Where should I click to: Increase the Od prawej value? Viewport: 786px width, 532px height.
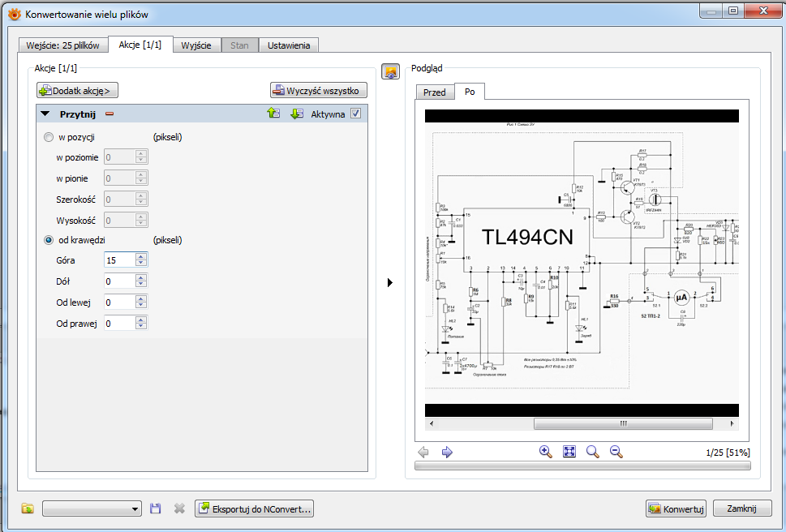coord(141,320)
